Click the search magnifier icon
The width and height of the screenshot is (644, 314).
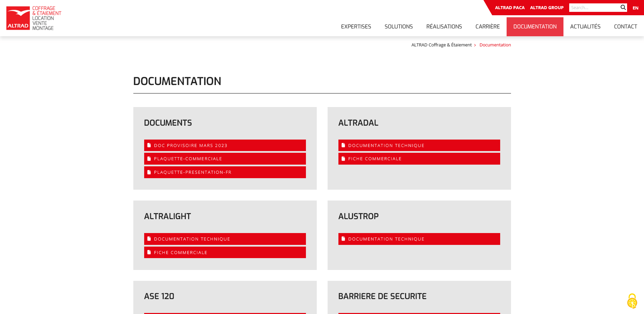(623, 7)
